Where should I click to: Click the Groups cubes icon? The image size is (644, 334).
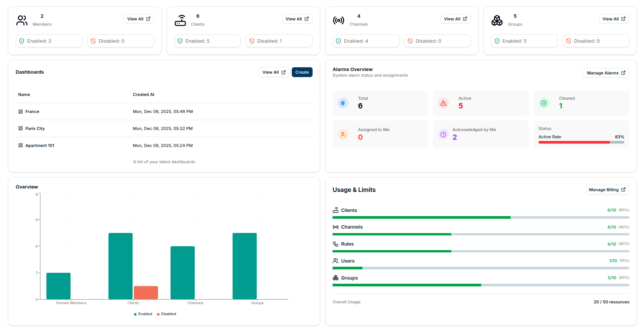(497, 20)
